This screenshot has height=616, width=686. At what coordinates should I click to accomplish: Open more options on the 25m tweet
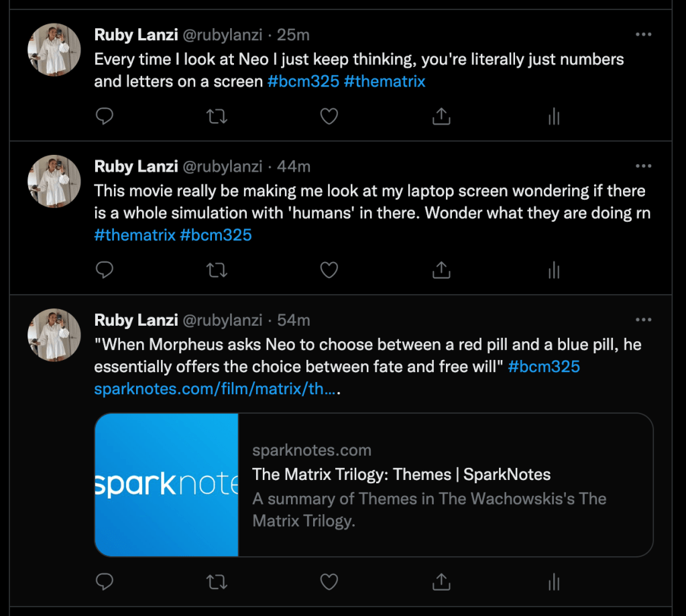(x=643, y=34)
